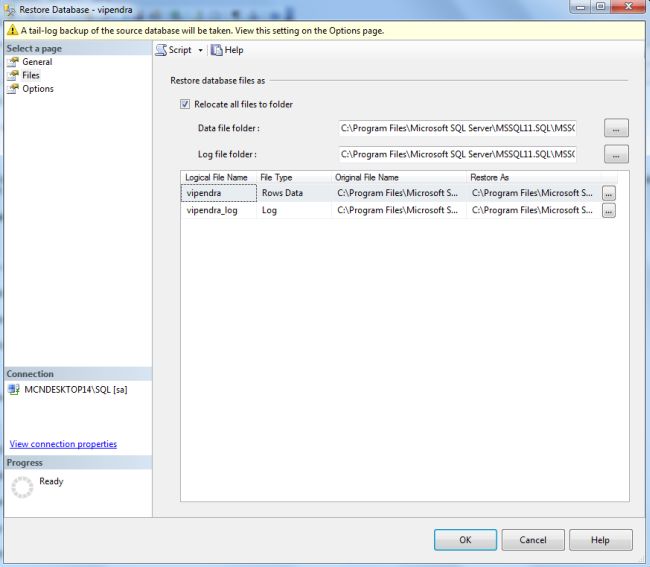The image size is (650, 567).
Task: Click the Rows Data file type cell
Action: pos(294,193)
